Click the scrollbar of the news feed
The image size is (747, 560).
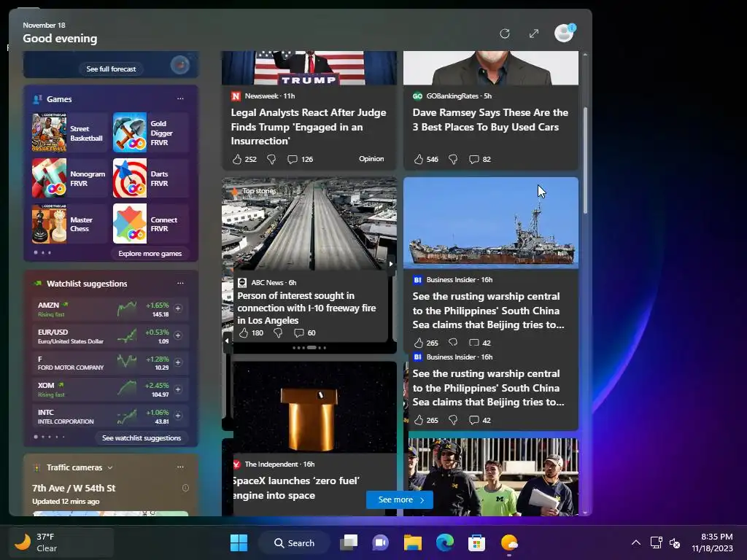pyautogui.click(x=585, y=160)
